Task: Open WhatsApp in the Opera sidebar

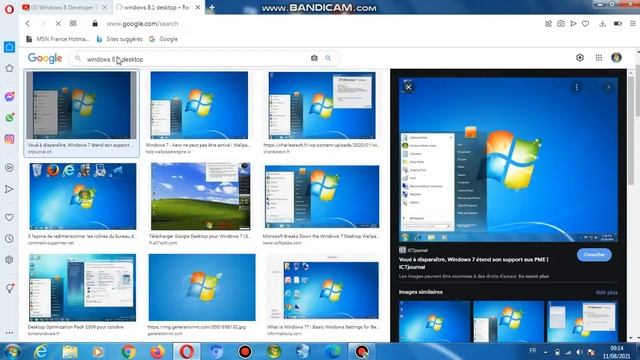Action: click(9, 118)
